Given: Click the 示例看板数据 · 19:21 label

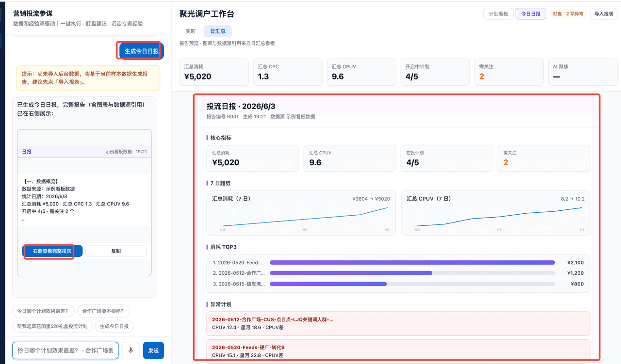Looking at the screenshot, I should tap(126, 152).
